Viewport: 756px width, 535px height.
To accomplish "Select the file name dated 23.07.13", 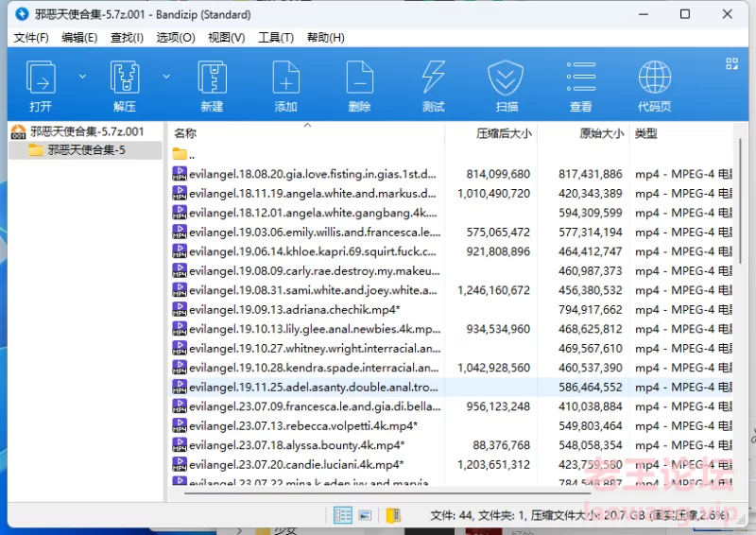I will point(303,425).
